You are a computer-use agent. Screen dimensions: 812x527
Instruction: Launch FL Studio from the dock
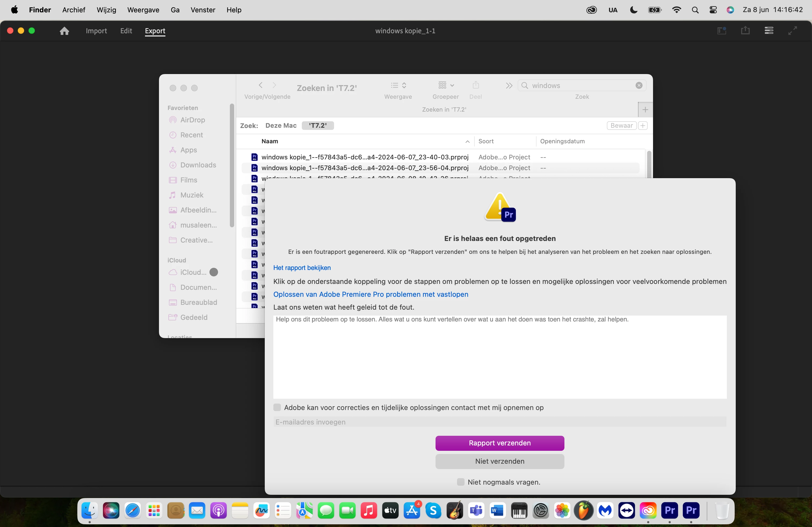583,510
